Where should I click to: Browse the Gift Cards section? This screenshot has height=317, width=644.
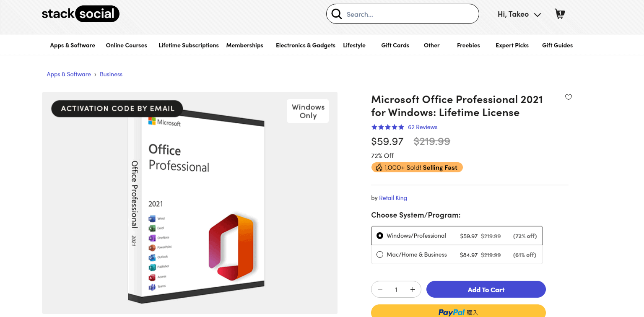pos(395,45)
